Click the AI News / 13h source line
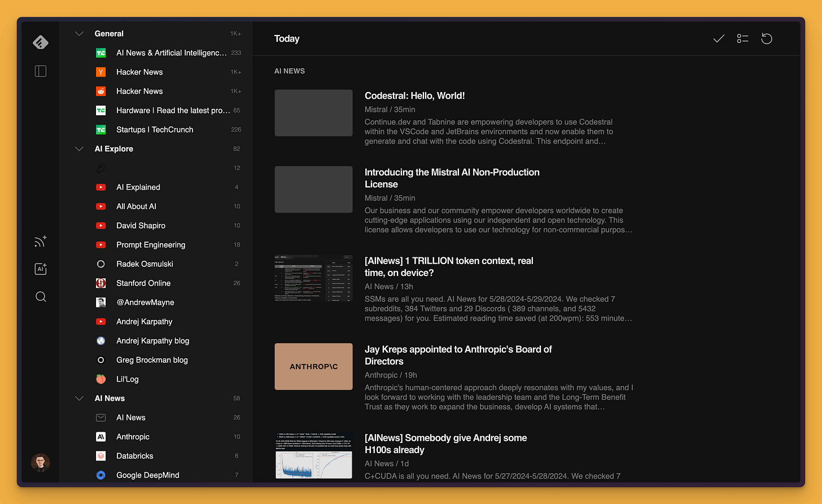 (x=389, y=287)
